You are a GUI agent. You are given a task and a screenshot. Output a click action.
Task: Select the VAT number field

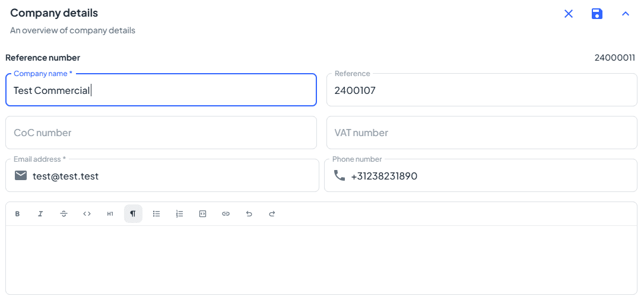point(481,133)
